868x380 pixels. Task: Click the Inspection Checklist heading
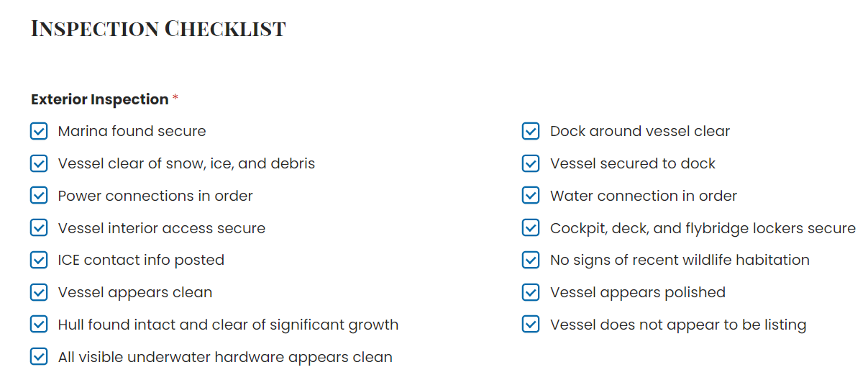point(158,29)
